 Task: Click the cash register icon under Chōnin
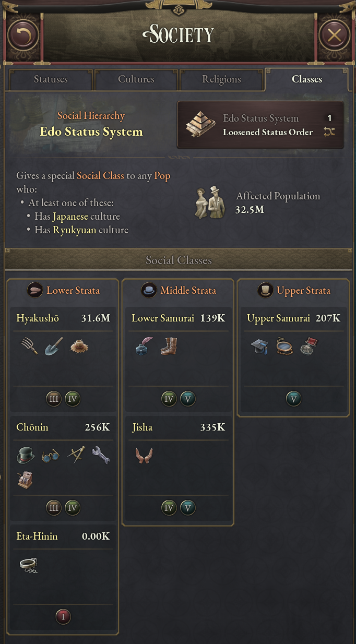tap(26, 480)
